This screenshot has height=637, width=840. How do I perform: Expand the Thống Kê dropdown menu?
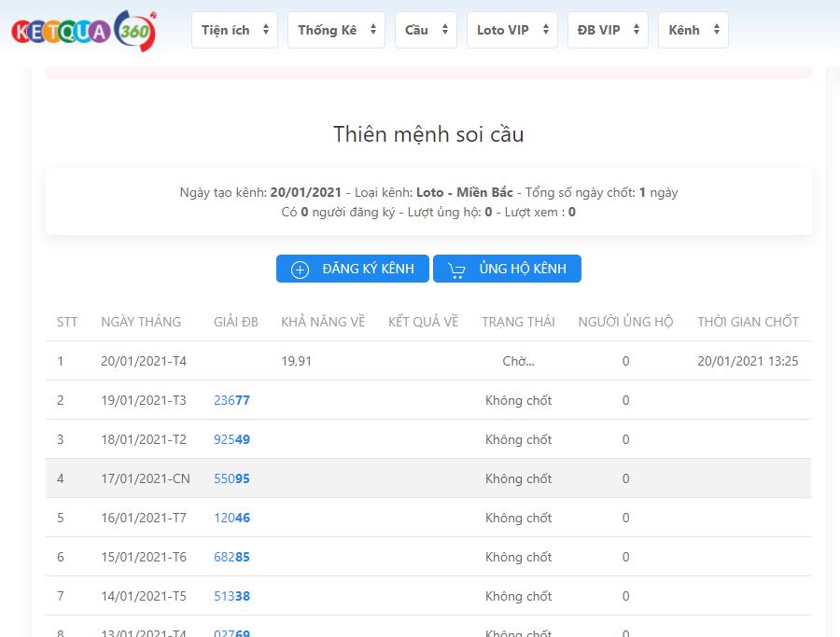pos(336,30)
